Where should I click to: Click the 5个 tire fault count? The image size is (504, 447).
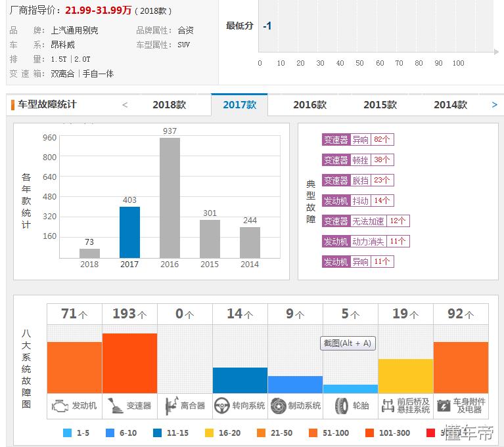point(351,314)
